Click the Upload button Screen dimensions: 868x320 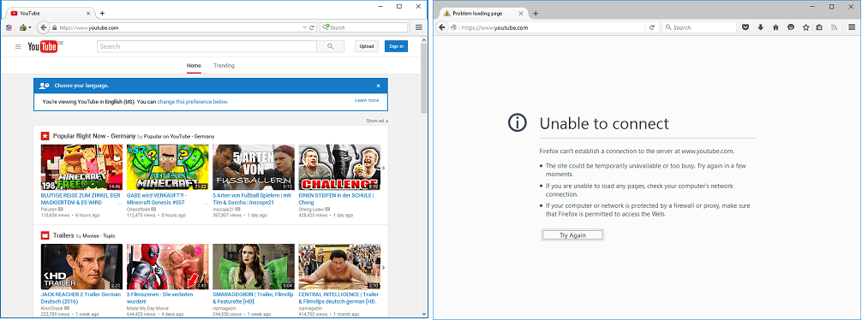point(367,46)
